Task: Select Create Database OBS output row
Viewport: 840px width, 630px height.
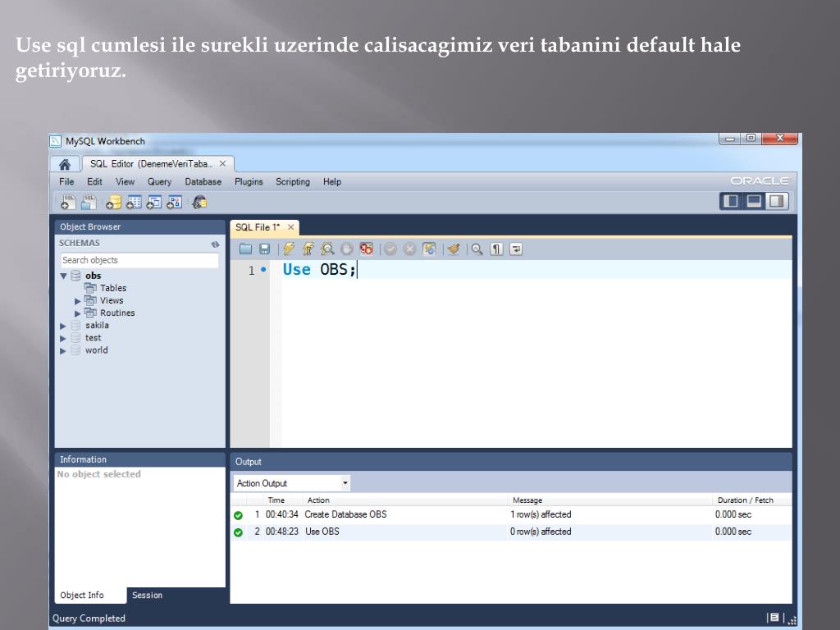Action: coord(511,515)
